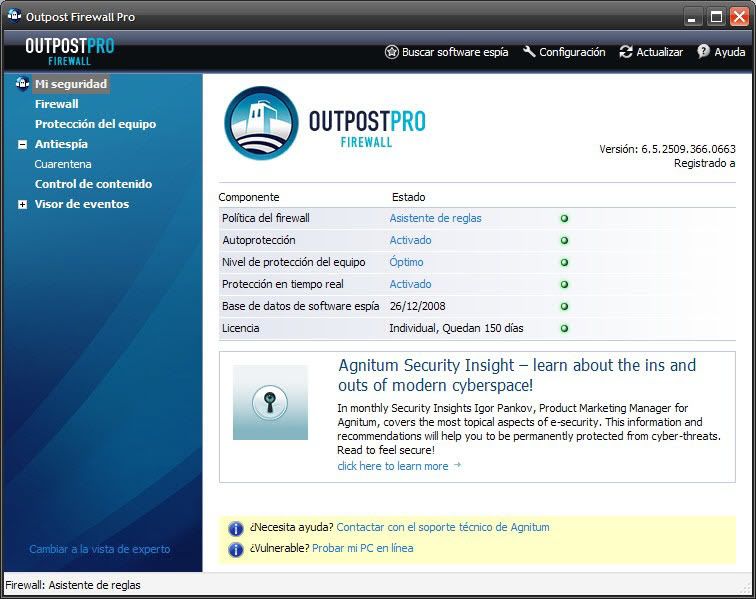Click the spyware scan icon in toolbar
The image size is (756, 599).
[392, 52]
